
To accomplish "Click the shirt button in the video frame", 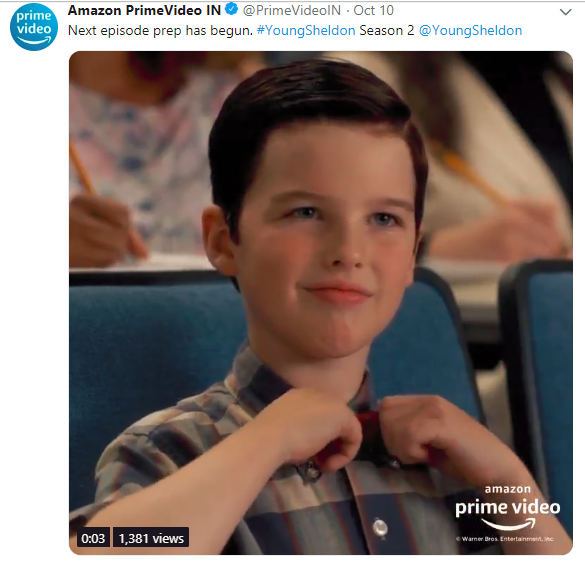I will (380, 528).
